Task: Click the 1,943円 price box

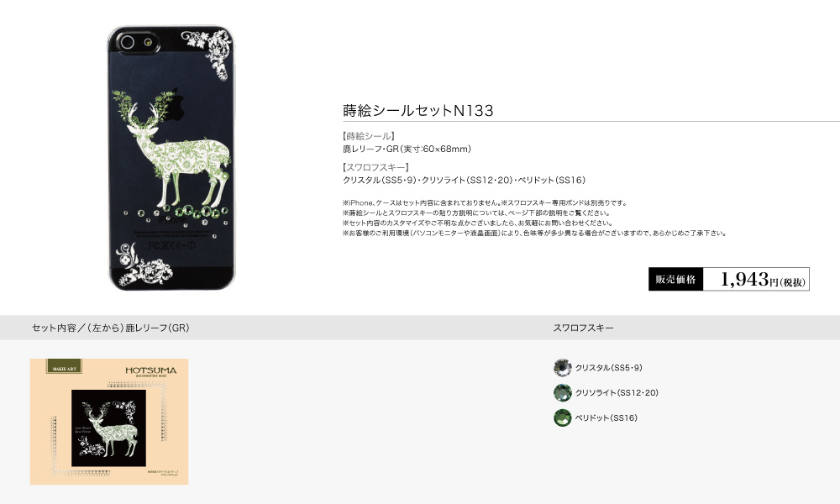Action: 756,279
